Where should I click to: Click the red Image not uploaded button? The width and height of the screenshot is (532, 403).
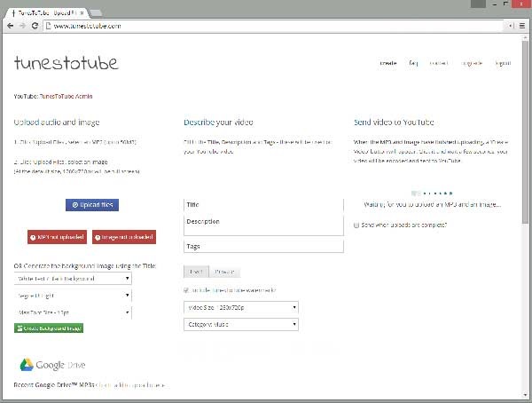click(124, 237)
